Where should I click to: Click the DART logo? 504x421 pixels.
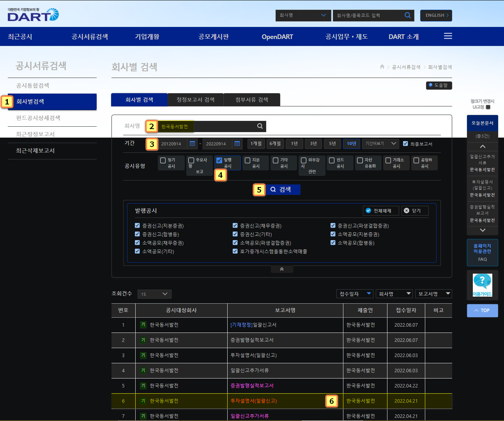(x=33, y=15)
